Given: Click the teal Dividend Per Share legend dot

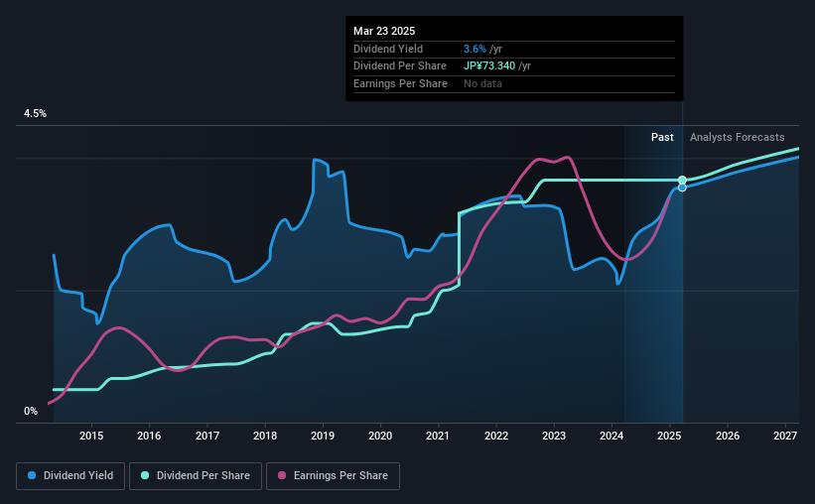Looking at the screenshot, I should (145, 475).
